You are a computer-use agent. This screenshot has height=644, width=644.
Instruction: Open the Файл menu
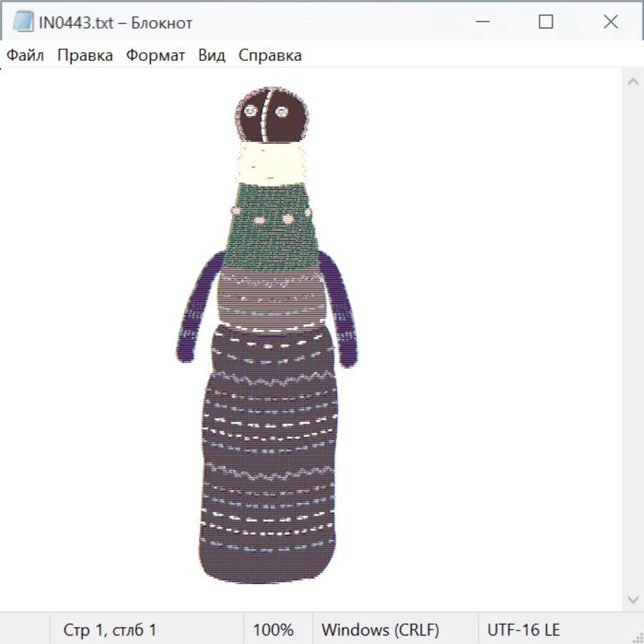tap(25, 56)
